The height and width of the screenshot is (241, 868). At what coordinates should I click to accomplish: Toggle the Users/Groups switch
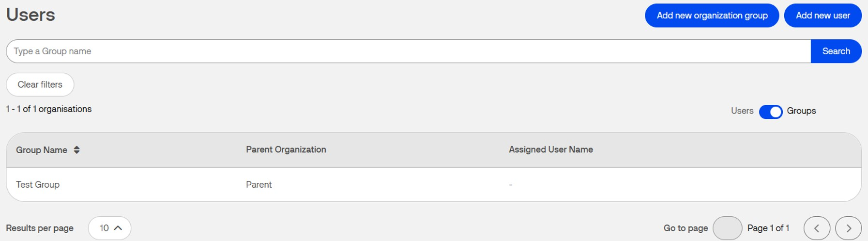click(771, 112)
